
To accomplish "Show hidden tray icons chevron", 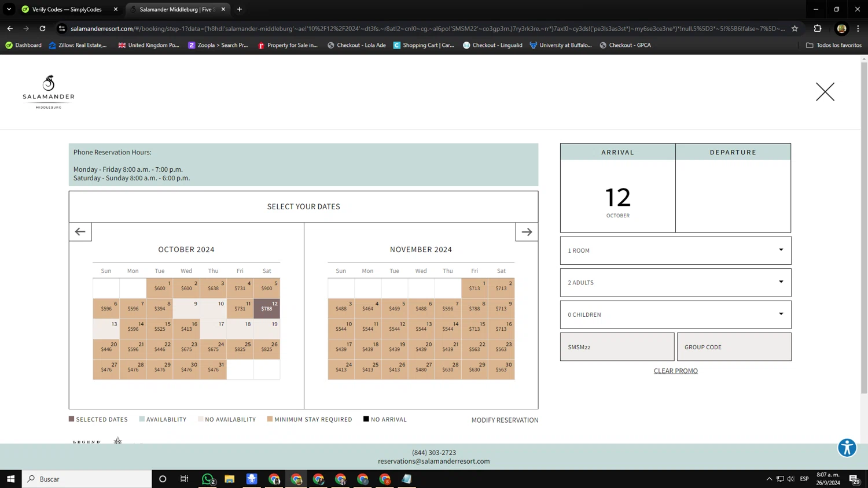I will pos(769,479).
